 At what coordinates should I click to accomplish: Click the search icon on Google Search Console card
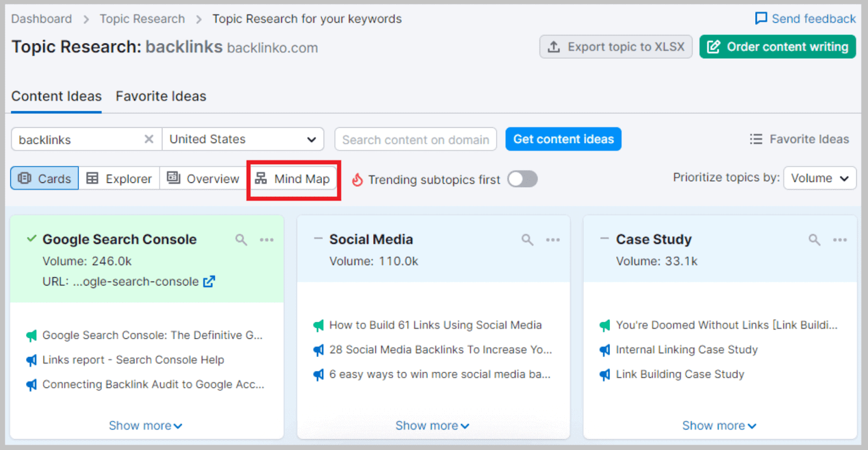click(x=241, y=240)
